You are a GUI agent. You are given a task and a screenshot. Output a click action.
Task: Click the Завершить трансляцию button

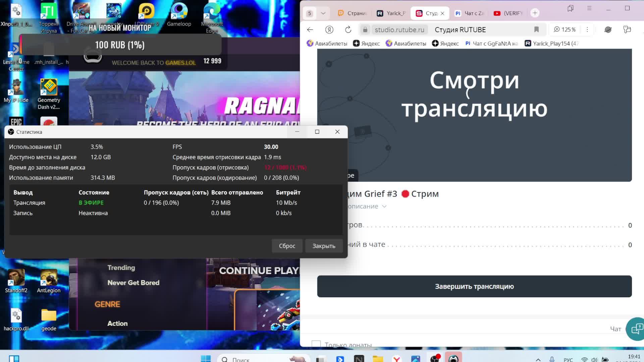click(x=474, y=286)
